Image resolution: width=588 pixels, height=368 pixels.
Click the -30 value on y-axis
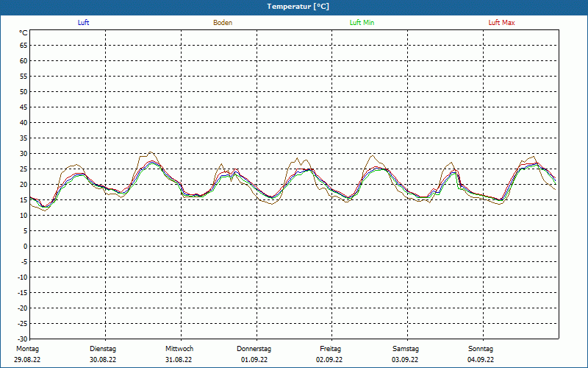tap(23, 339)
